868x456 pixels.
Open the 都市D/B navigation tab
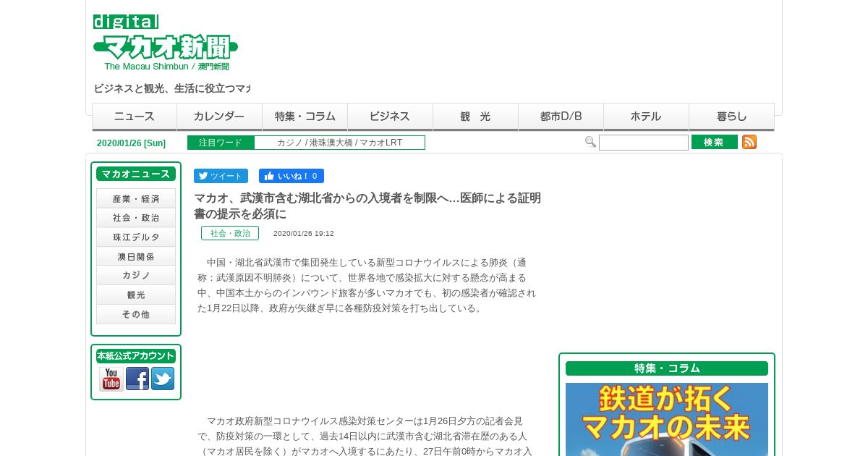tap(561, 117)
